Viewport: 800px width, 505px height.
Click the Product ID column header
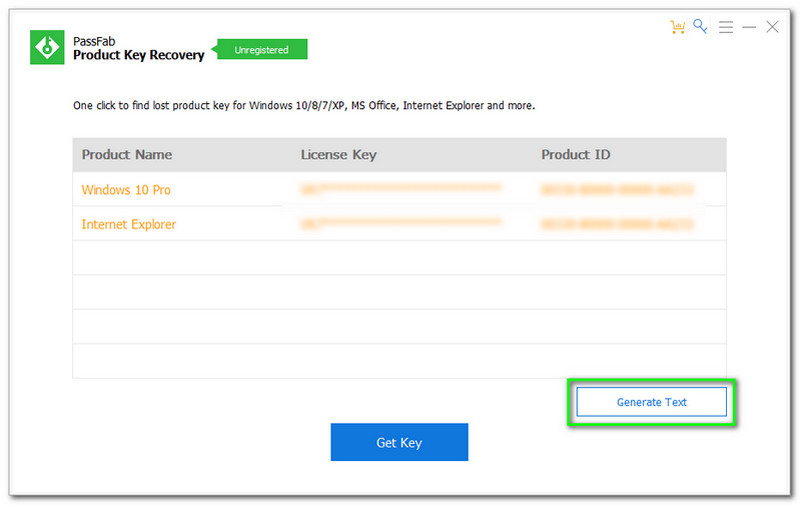click(576, 155)
